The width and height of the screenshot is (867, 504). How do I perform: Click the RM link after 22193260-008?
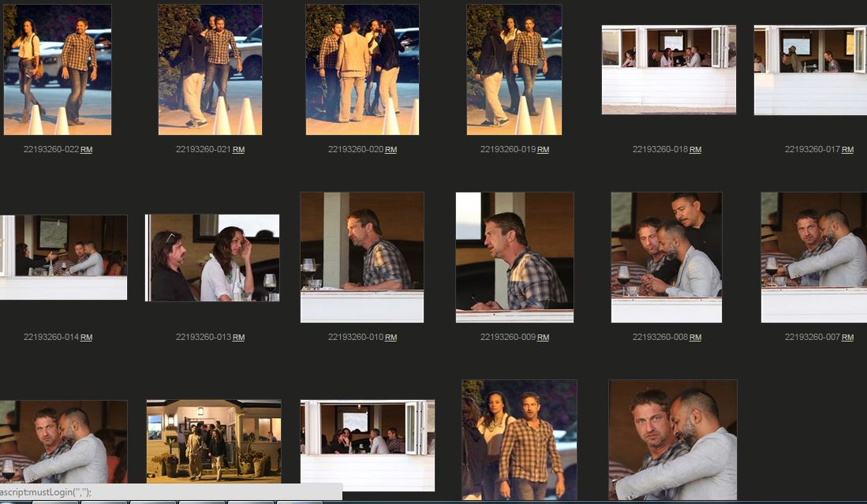point(695,338)
